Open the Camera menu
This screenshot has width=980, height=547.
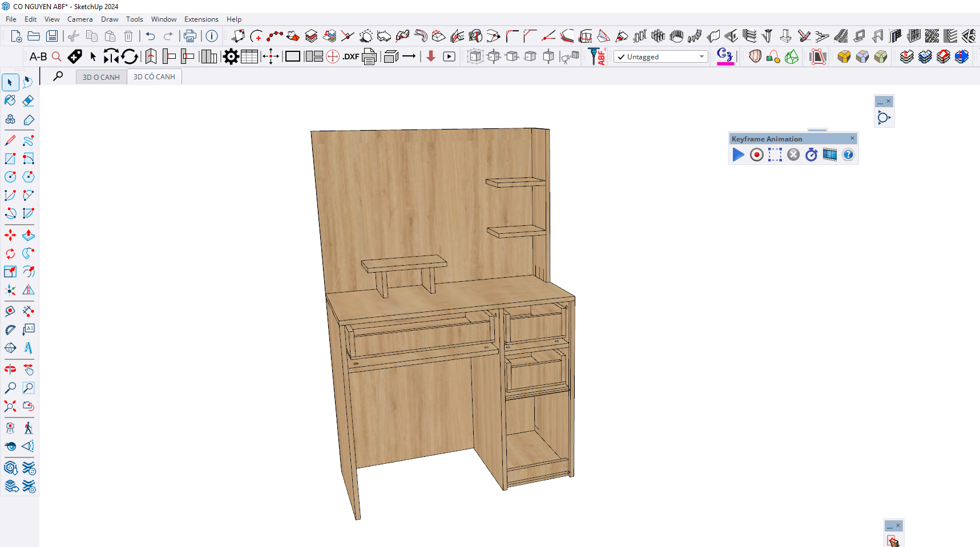80,19
